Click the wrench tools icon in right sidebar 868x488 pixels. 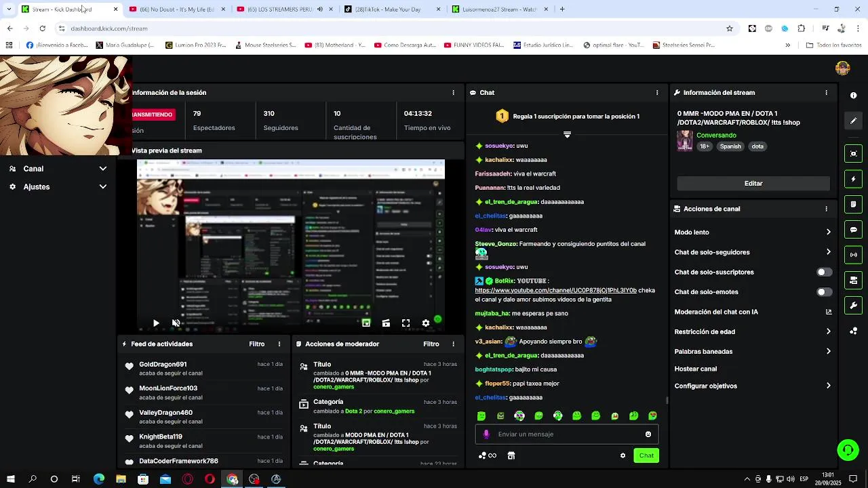tap(854, 306)
